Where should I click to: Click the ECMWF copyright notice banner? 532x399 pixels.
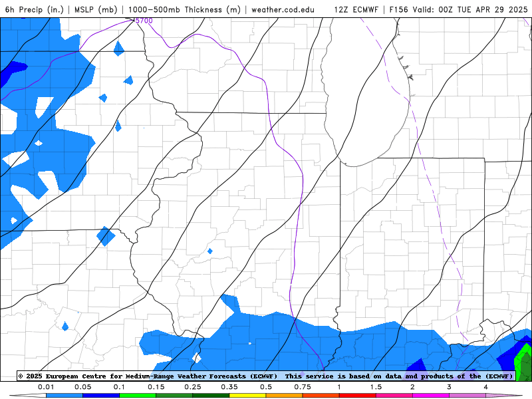[266, 376]
